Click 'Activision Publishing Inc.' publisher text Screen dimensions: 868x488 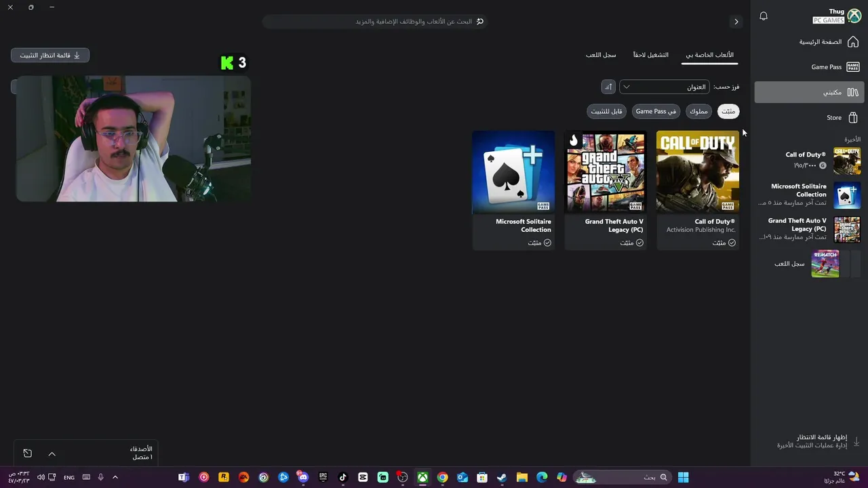click(x=701, y=230)
